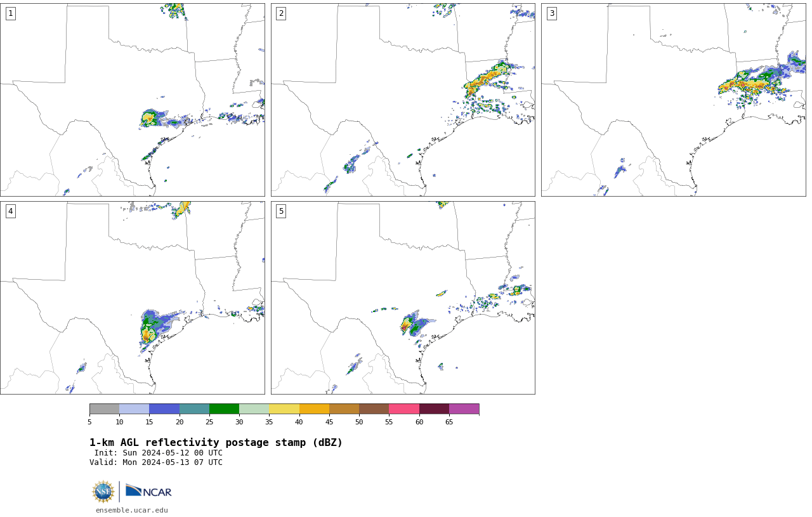Select the tan 45-50 dBZ swatch

[344, 409]
